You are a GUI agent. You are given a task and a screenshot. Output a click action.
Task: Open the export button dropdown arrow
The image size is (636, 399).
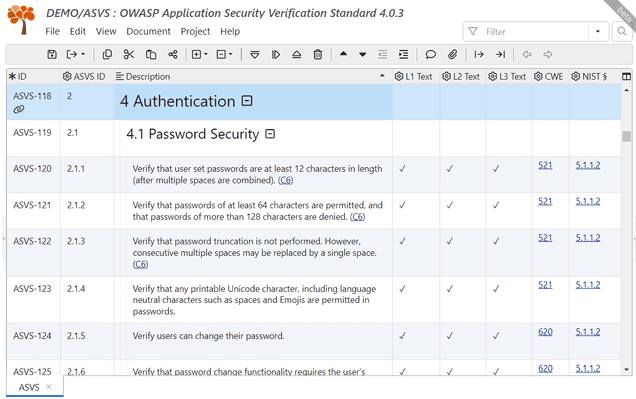(x=83, y=54)
